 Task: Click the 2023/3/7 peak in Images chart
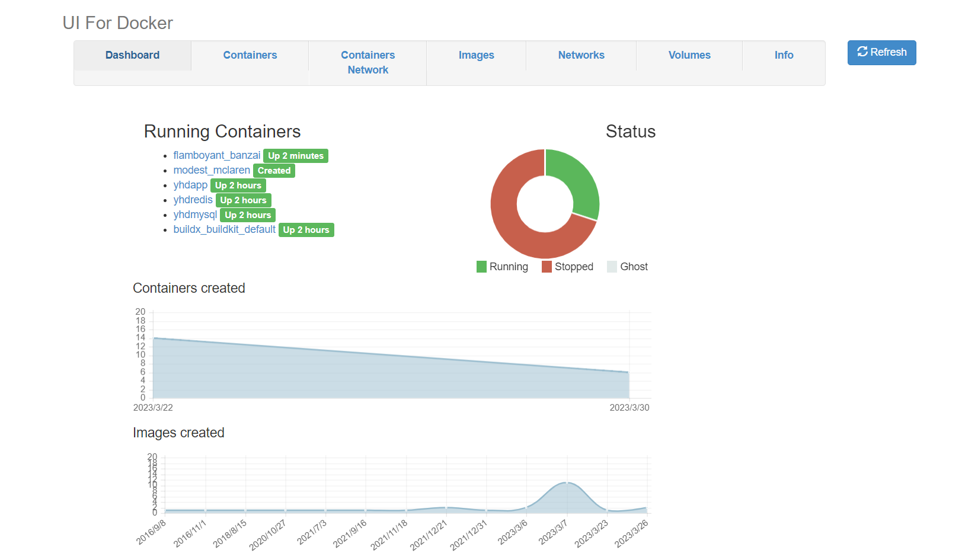(567, 482)
